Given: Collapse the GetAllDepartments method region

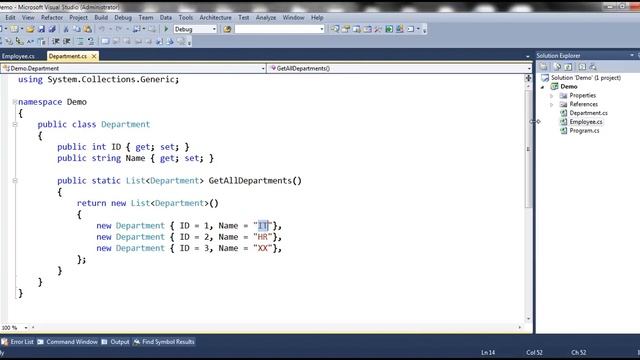Looking at the screenshot, I should pyautogui.click(x=15, y=180).
